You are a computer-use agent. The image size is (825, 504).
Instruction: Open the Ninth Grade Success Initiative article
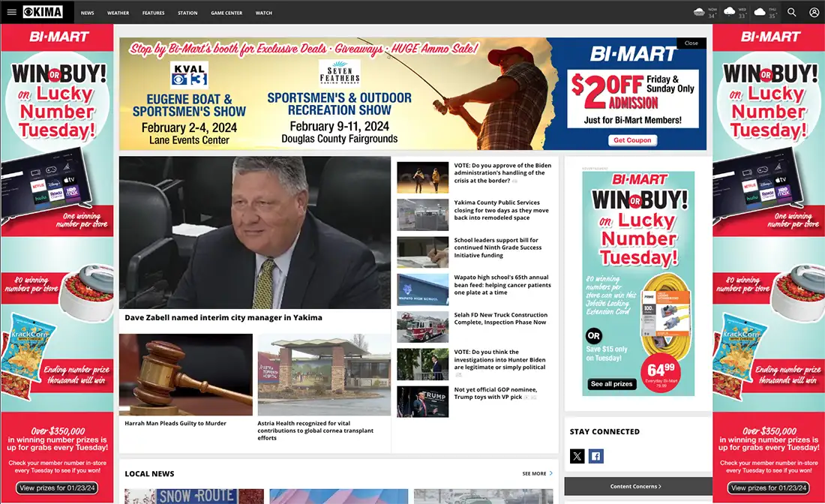pos(498,247)
